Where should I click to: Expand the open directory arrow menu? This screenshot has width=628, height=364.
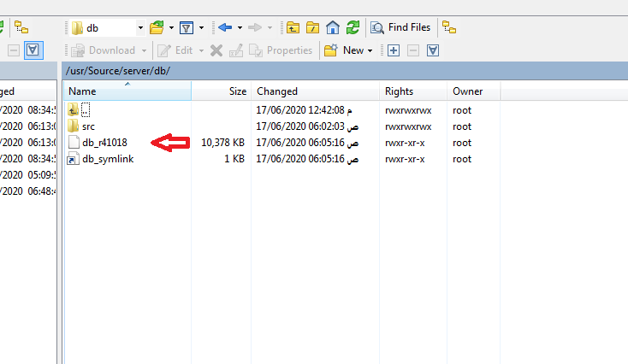click(171, 28)
